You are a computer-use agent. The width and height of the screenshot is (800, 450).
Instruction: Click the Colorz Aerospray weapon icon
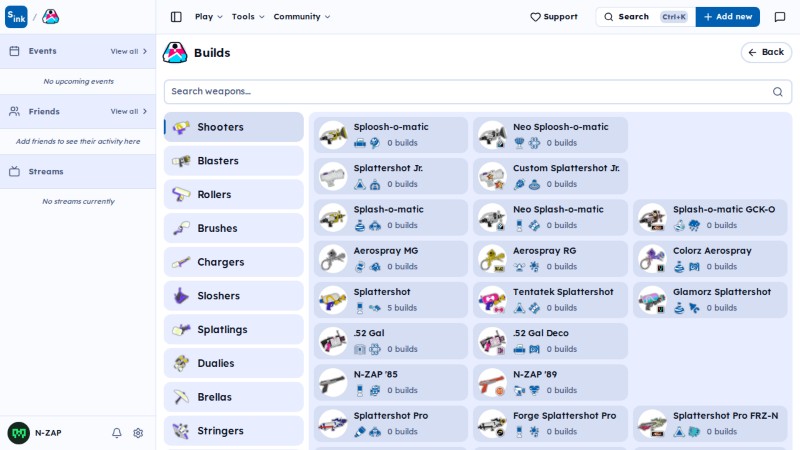coord(653,259)
